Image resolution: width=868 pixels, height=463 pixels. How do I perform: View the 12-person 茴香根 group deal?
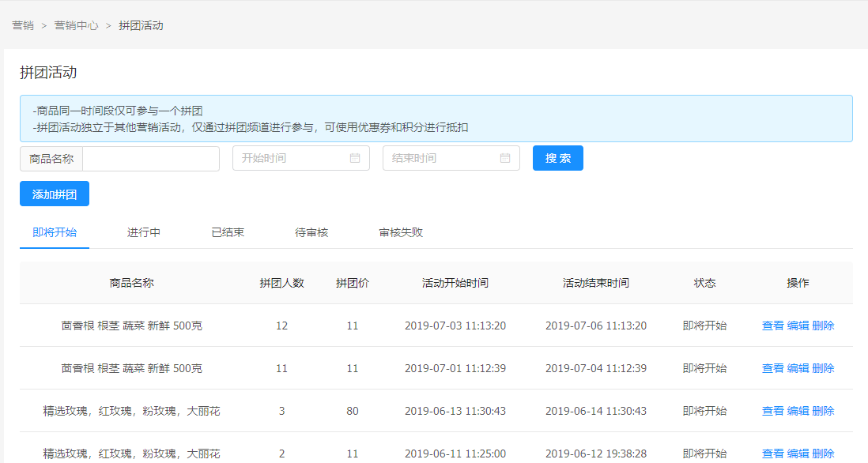click(772, 326)
